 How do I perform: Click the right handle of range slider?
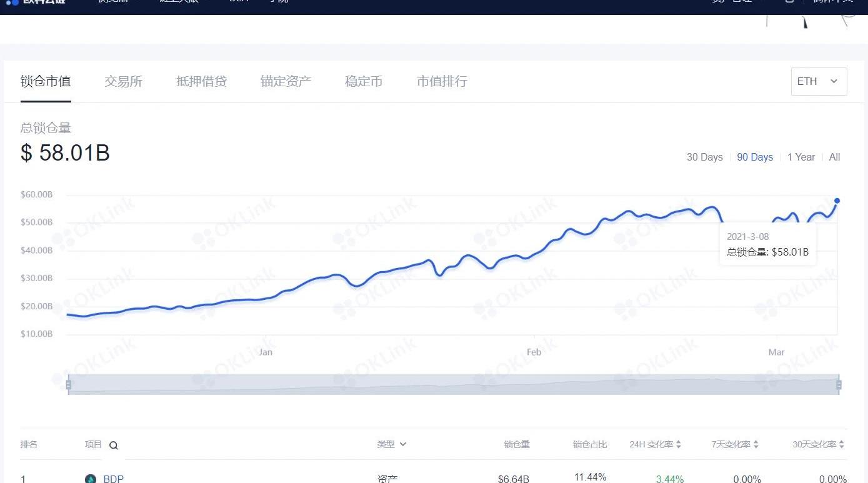[839, 384]
